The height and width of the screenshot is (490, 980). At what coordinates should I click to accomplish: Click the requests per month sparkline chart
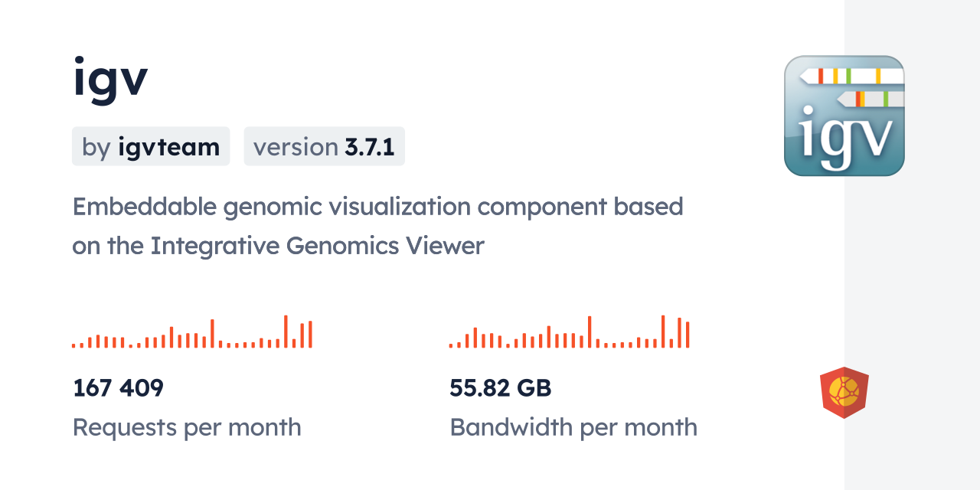pos(192,332)
